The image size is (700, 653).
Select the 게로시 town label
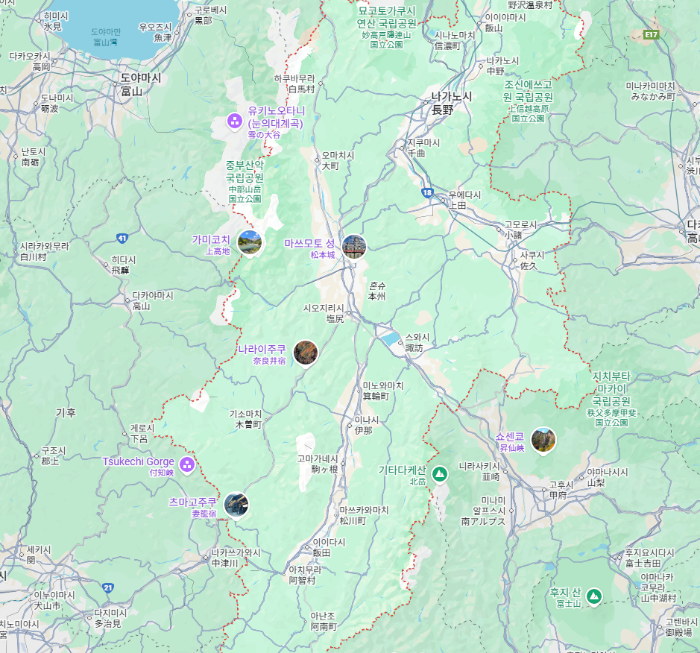(x=142, y=433)
